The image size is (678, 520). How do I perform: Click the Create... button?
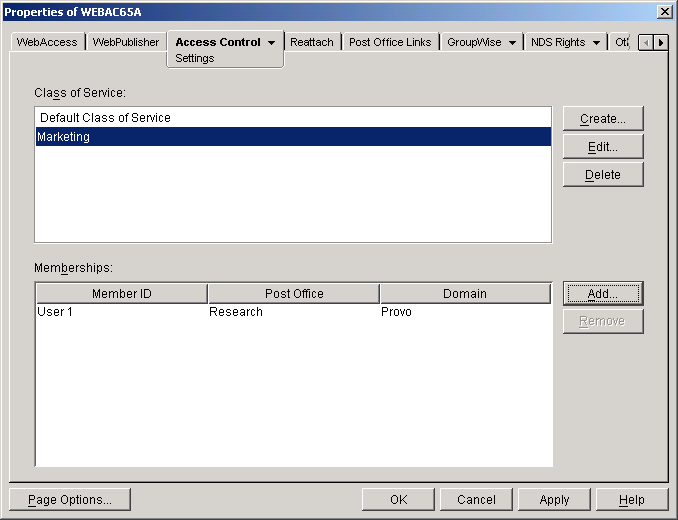(603, 118)
